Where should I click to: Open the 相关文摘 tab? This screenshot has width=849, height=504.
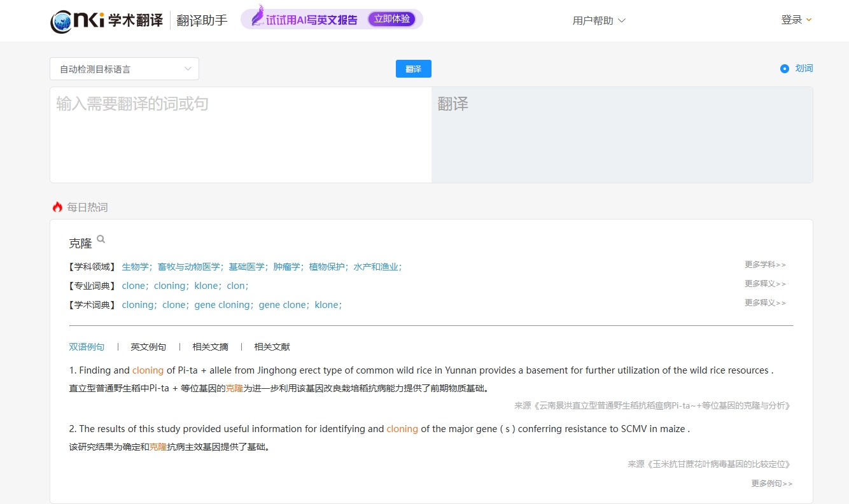[209, 346]
